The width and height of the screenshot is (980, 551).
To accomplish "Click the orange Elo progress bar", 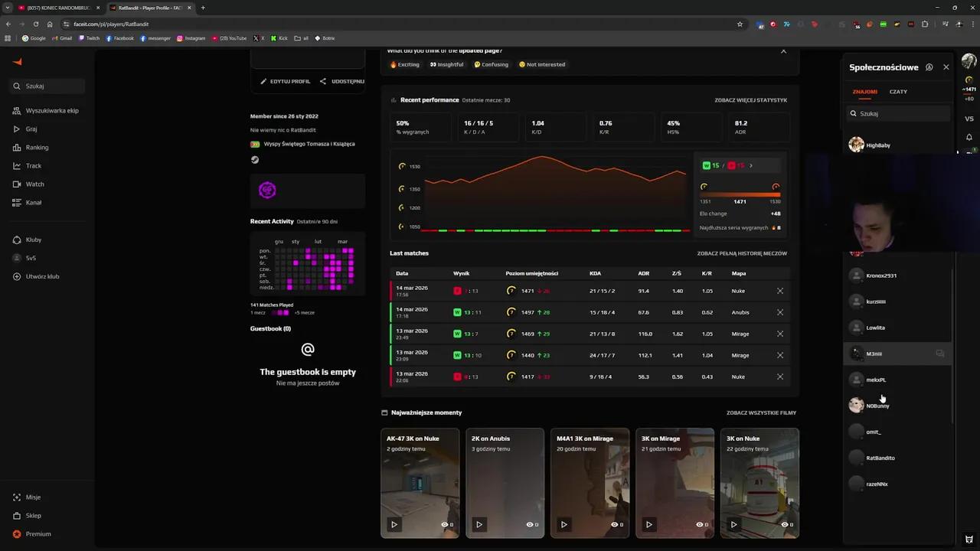I will point(740,194).
